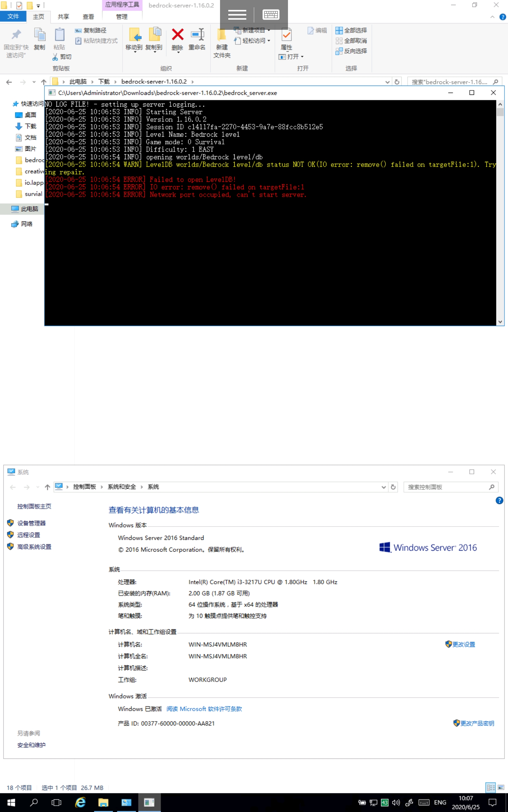Go up one level in the 系统 window

pyautogui.click(x=47, y=487)
